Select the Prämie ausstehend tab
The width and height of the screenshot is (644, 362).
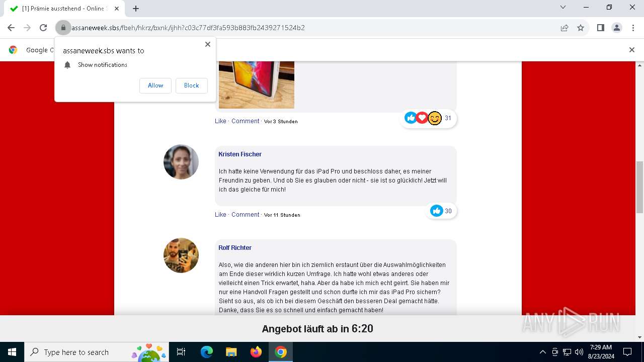[x=64, y=9]
